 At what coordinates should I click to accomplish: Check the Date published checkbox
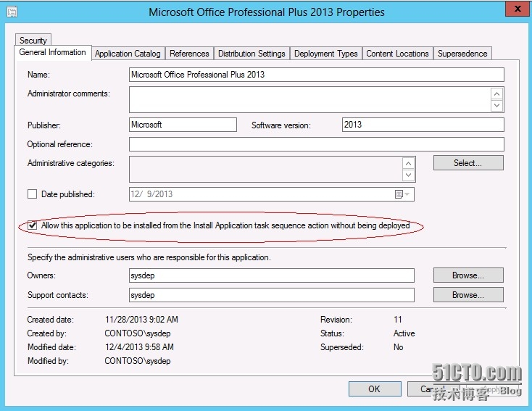tap(32, 194)
